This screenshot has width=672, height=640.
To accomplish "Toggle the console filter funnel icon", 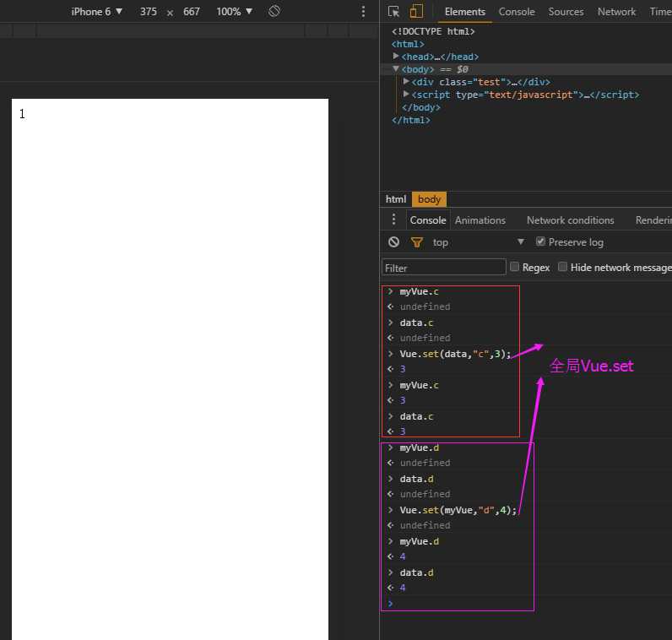I will tap(416, 242).
